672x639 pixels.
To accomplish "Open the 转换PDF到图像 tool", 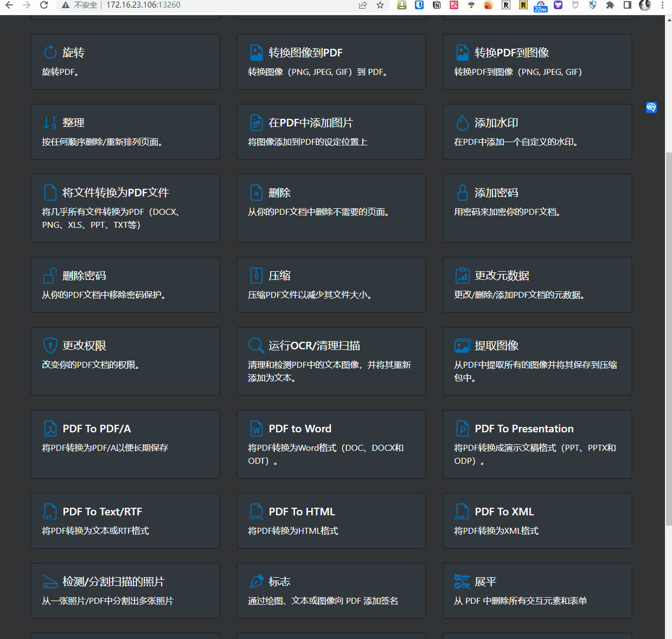I will coord(537,62).
